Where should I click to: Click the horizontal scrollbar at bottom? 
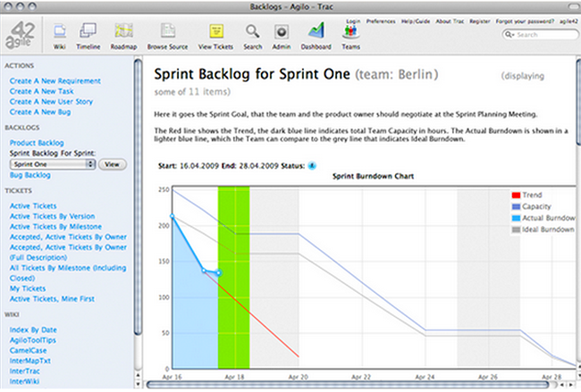349,385
